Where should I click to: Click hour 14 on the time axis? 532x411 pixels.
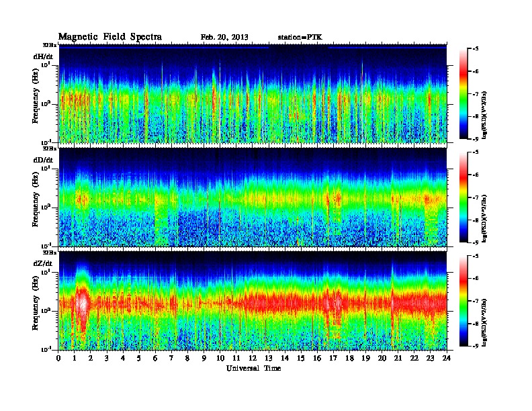point(285,359)
